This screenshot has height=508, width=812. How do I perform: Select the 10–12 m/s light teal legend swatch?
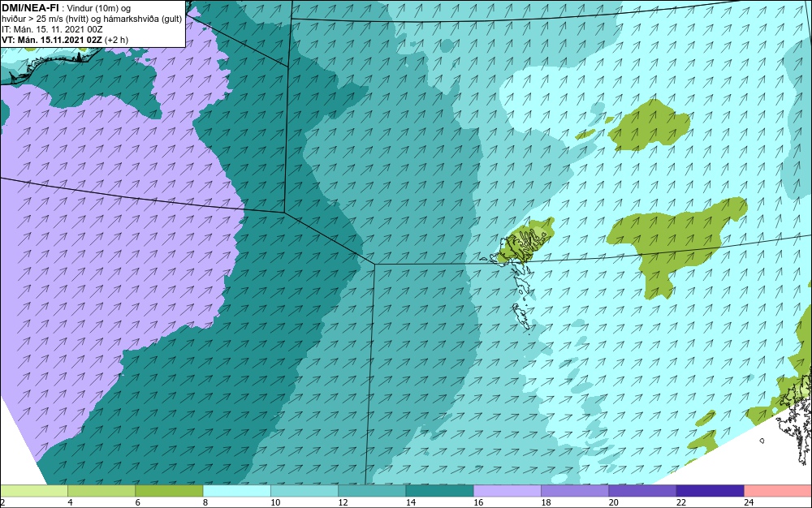click(x=304, y=490)
